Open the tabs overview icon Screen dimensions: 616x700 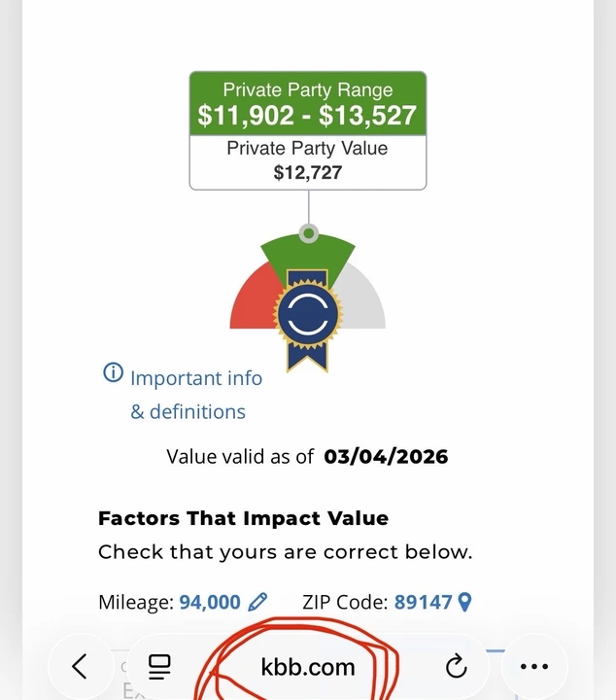click(159, 667)
